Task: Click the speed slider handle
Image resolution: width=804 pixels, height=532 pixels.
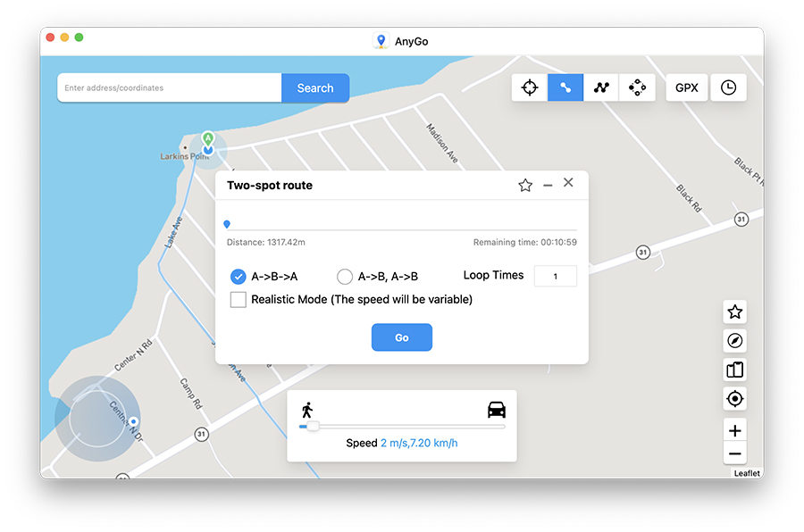Action: [x=312, y=427]
